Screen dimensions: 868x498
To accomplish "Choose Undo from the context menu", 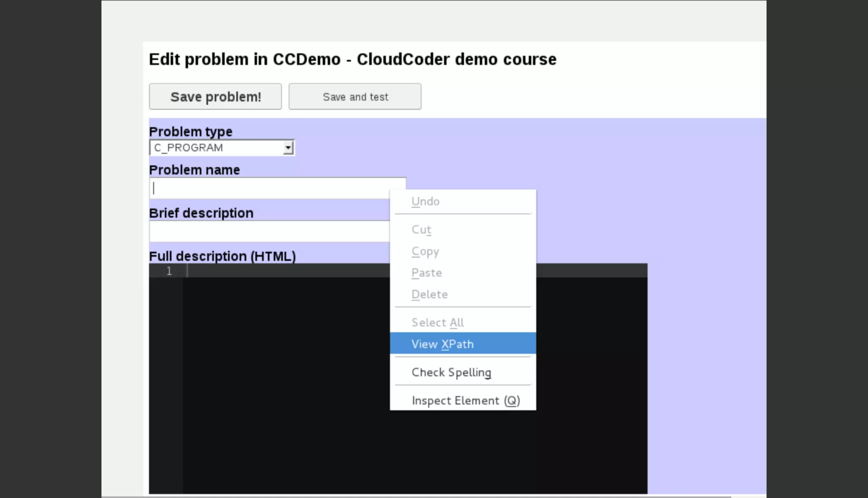I will pyautogui.click(x=463, y=202).
